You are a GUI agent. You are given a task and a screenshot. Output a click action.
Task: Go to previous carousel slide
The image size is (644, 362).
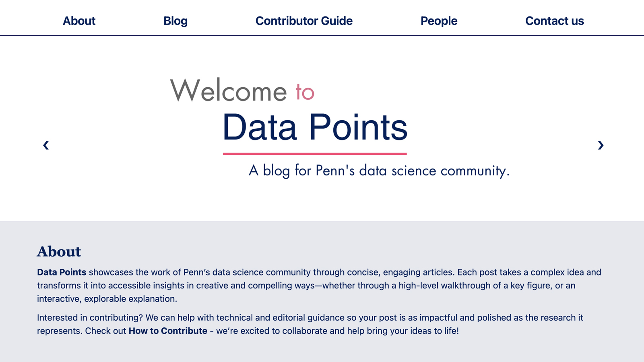(x=46, y=145)
